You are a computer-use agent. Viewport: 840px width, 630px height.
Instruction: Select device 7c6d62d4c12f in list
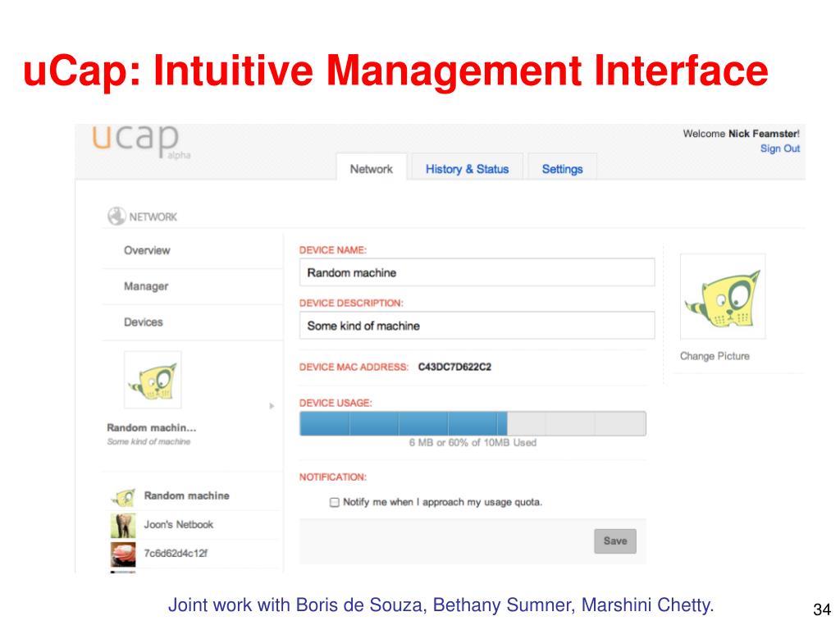pos(176,553)
